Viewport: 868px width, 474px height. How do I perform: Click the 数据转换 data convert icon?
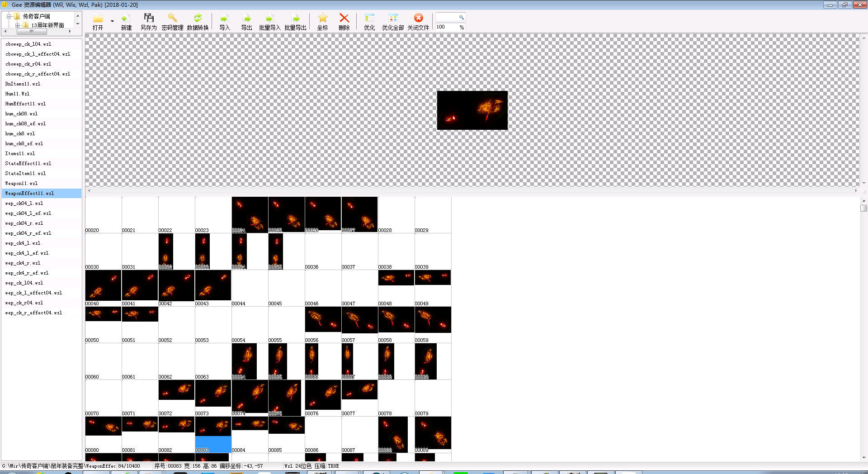click(x=198, y=18)
